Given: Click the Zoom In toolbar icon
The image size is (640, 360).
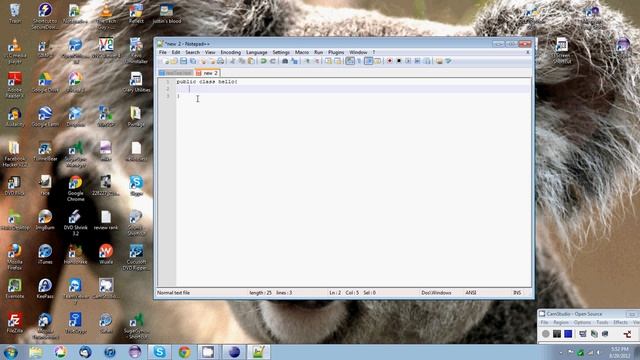Looking at the screenshot, I should 307,61.
